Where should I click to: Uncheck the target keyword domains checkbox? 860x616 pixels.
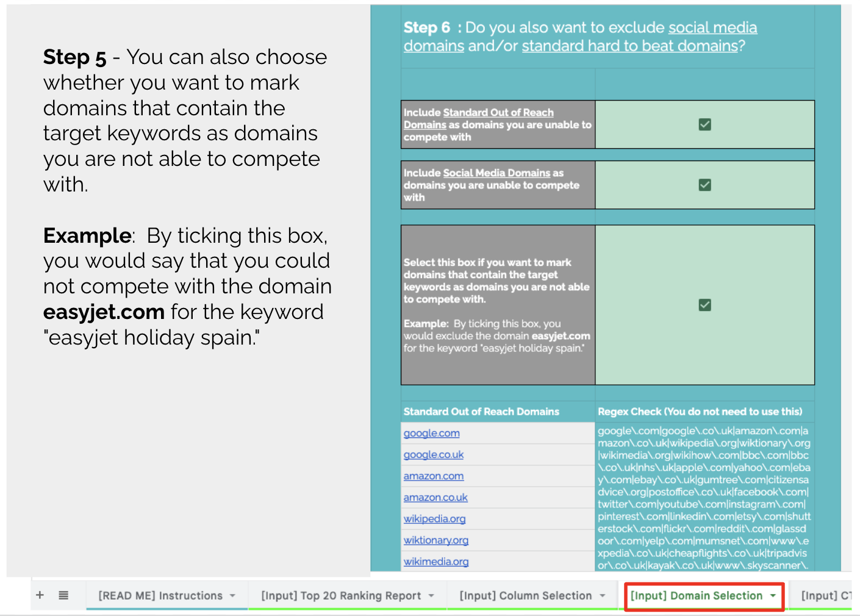point(704,305)
